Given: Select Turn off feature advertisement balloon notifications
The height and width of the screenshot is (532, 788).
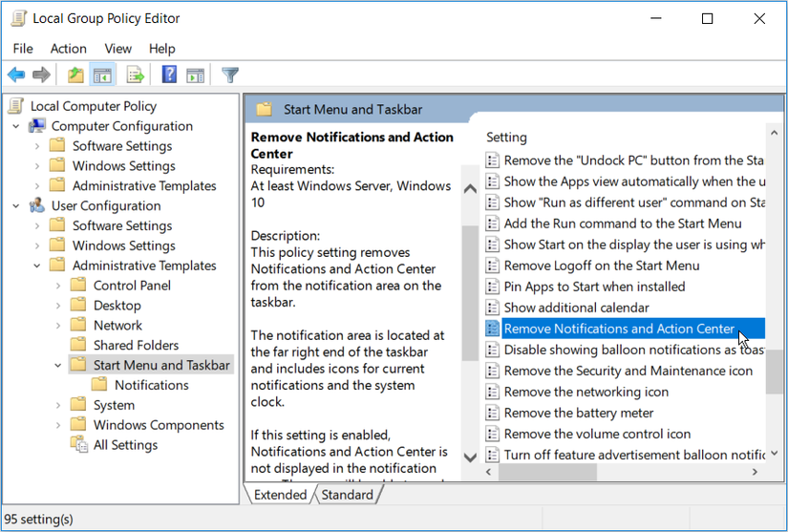Looking at the screenshot, I should (x=634, y=456).
